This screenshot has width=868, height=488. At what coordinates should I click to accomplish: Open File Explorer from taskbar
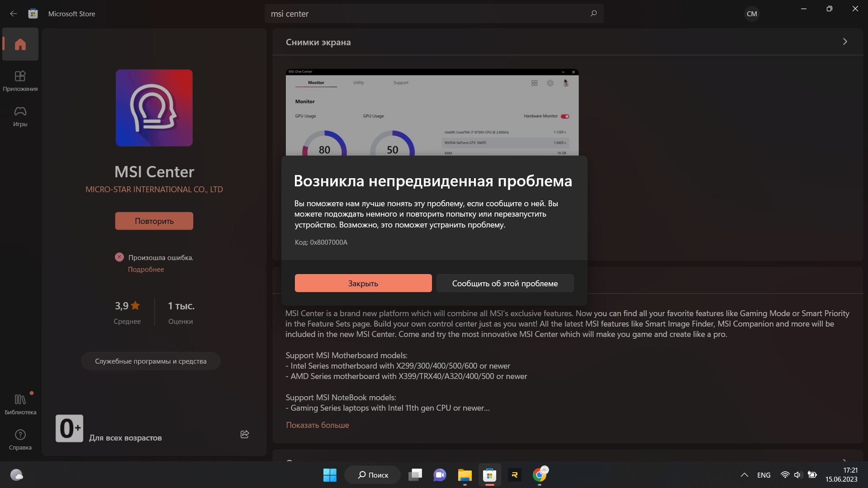465,475
